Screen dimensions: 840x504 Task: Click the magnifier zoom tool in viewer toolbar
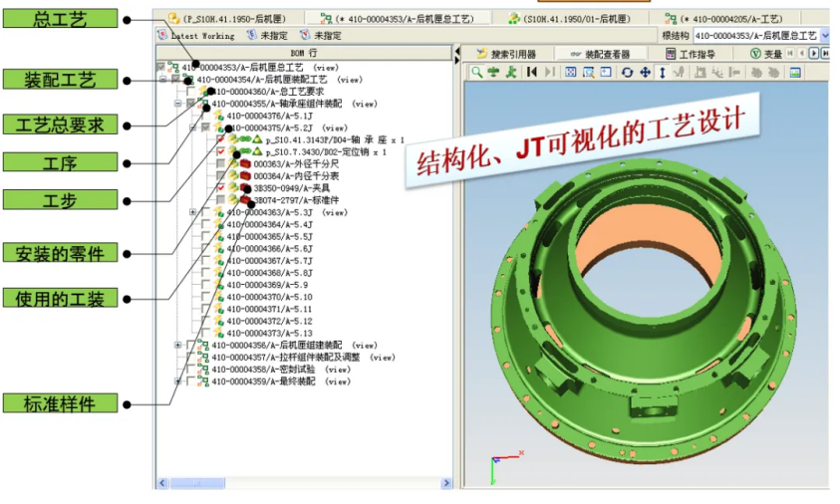pyautogui.click(x=477, y=72)
